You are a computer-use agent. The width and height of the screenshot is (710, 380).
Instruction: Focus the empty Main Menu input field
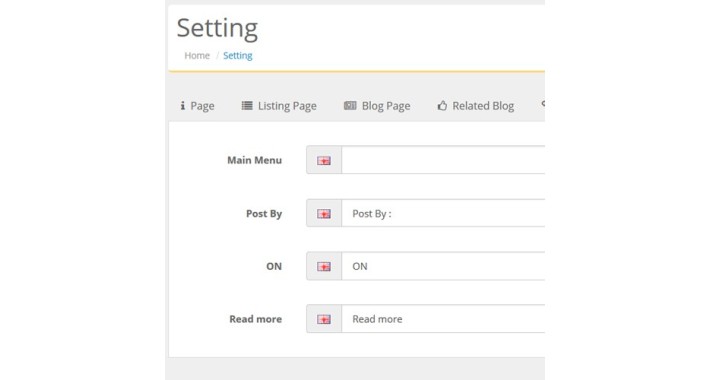coord(443,160)
